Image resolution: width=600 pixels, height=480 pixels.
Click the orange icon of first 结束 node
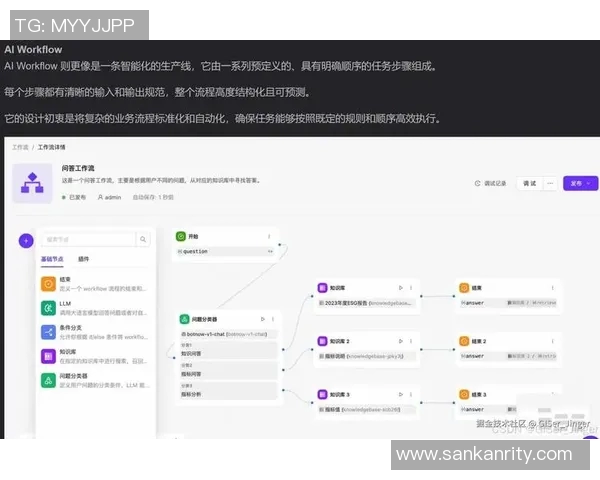point(464,287)
